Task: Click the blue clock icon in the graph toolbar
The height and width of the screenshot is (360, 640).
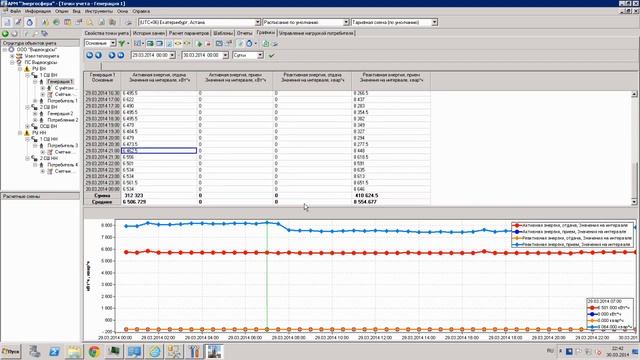Action: [x=249, y=43]
